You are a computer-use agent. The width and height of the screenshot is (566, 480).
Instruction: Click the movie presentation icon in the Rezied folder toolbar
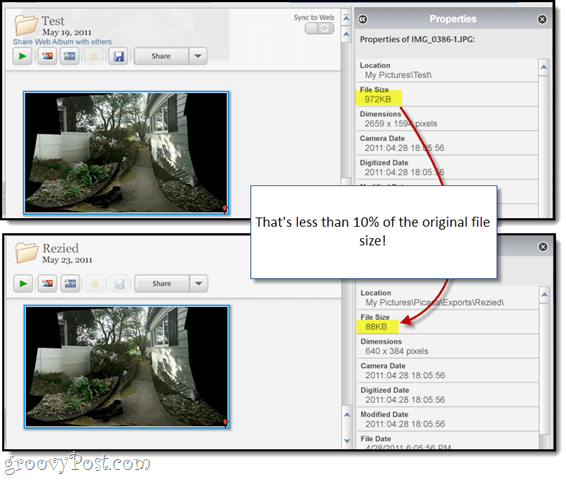[70, 283]
